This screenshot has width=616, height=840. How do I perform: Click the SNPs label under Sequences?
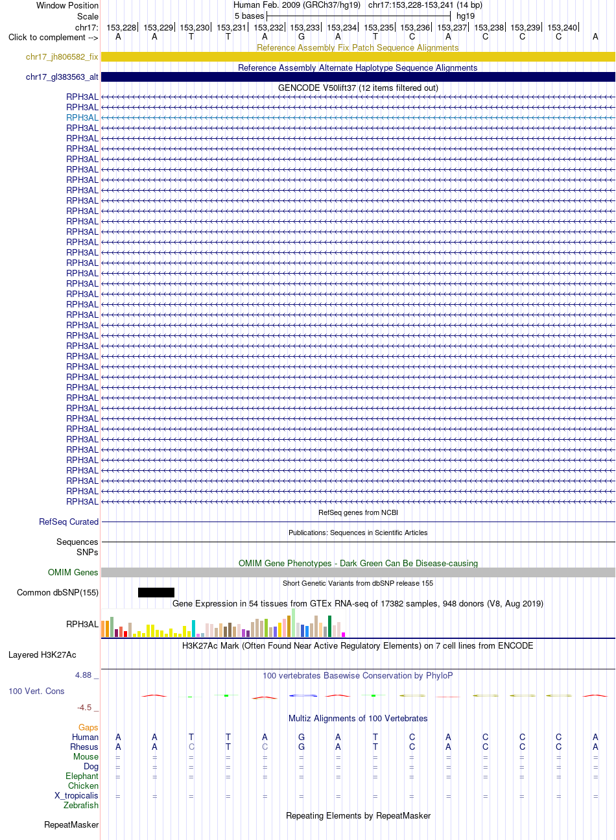point(87,552)
